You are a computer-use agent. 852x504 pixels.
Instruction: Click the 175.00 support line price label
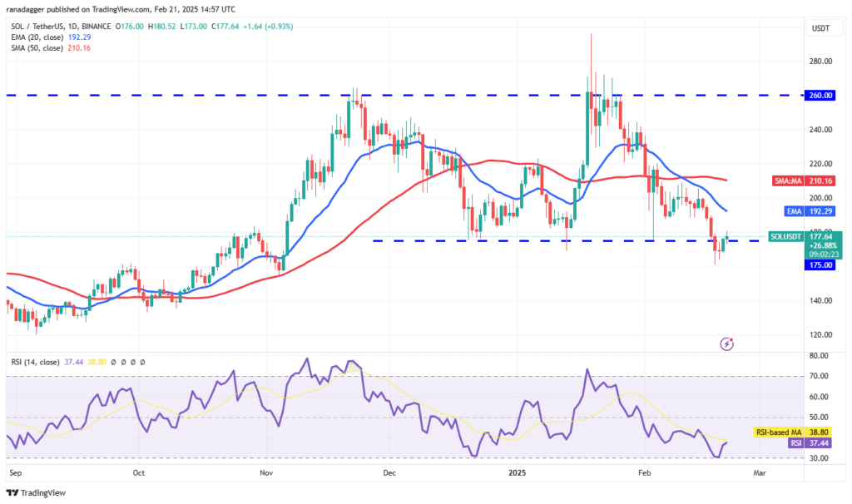(821, 265)
